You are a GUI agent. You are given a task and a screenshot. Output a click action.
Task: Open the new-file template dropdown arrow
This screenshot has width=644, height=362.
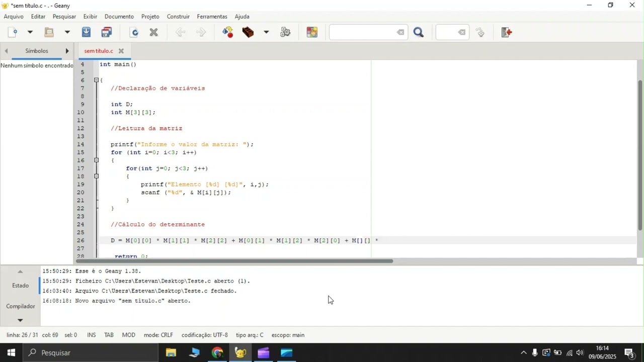30,32
